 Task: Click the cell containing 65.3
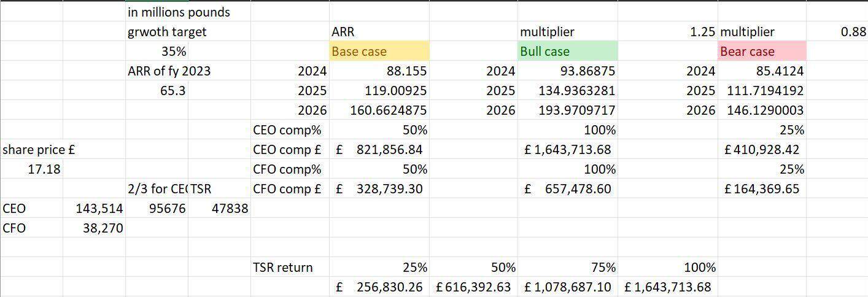click(172, 91)
